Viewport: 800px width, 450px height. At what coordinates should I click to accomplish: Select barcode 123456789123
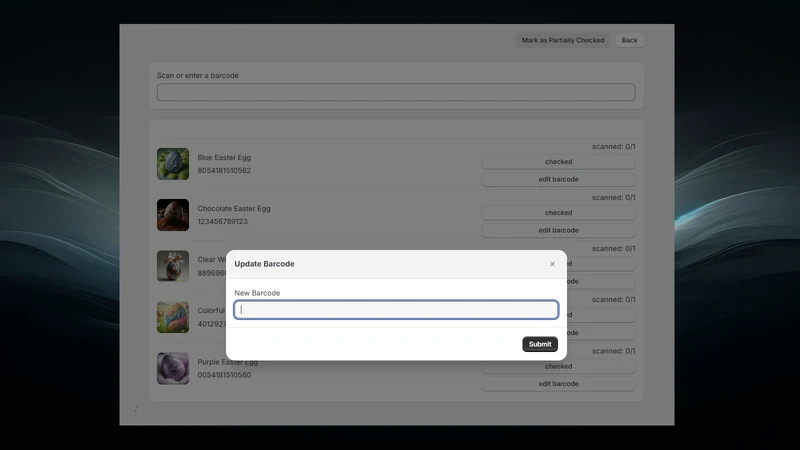click(222, 221)
